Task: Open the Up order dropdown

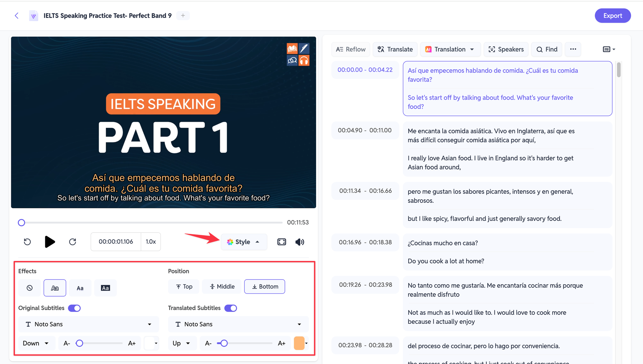Action: (182, 343)
